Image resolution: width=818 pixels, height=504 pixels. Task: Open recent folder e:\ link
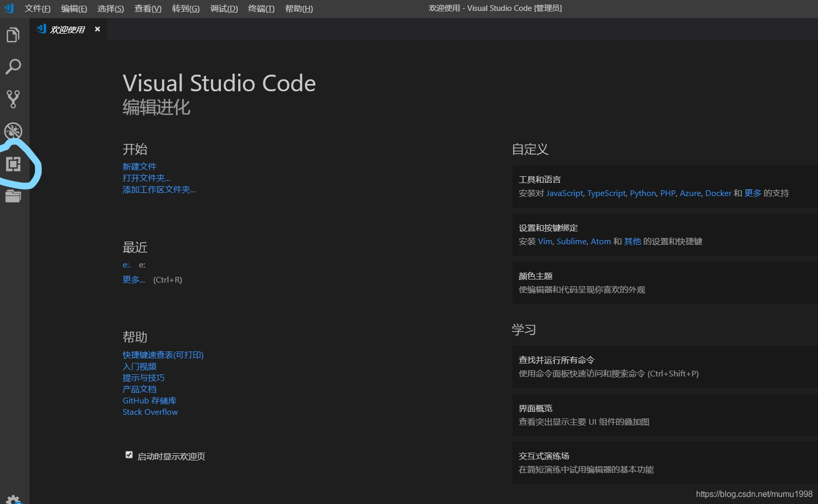click(127, 265)
